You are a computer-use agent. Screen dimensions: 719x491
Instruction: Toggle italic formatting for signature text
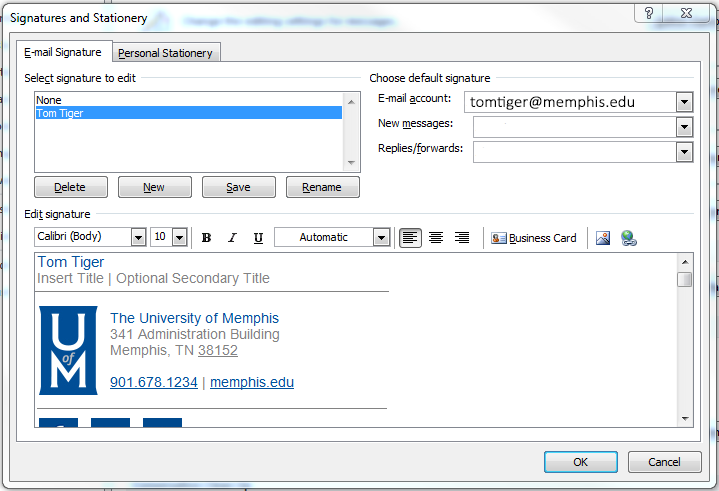(232, 238)
